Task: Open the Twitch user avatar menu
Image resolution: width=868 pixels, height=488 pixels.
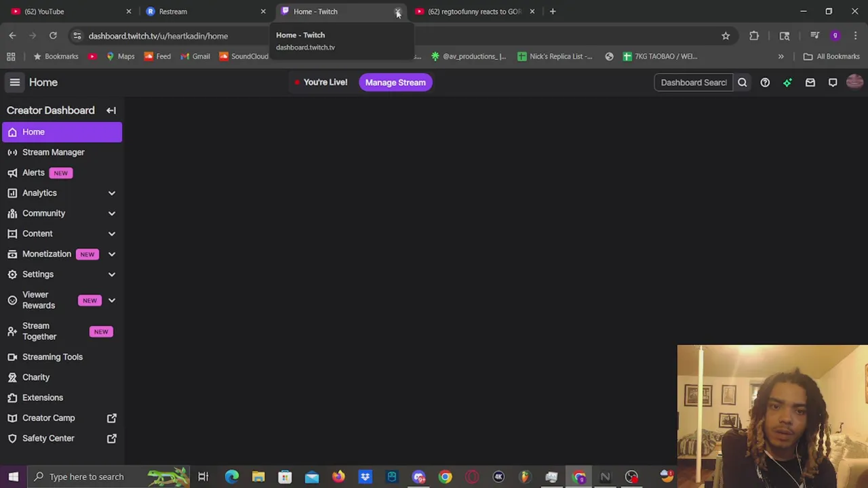Action: (854, 82)
